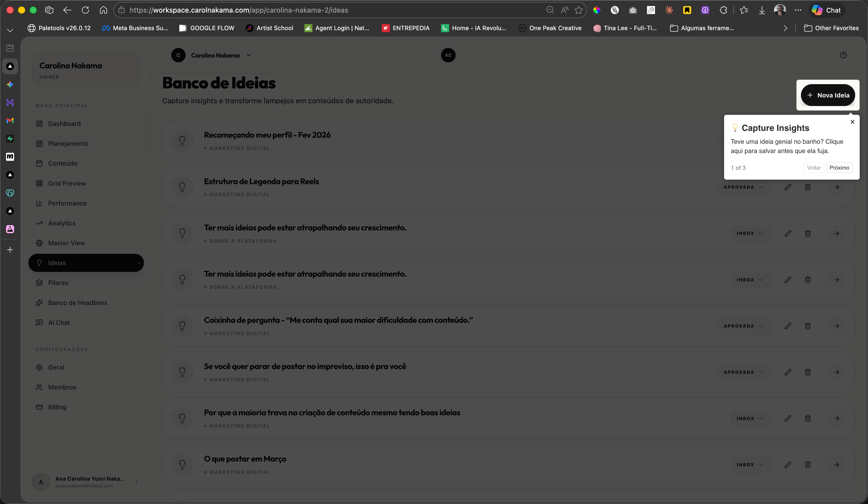Image resolution: width=868 pixels, height=504 pixels.
Task: Open the Caixinha de pergunta idea arrow
Action: [837, 326]
